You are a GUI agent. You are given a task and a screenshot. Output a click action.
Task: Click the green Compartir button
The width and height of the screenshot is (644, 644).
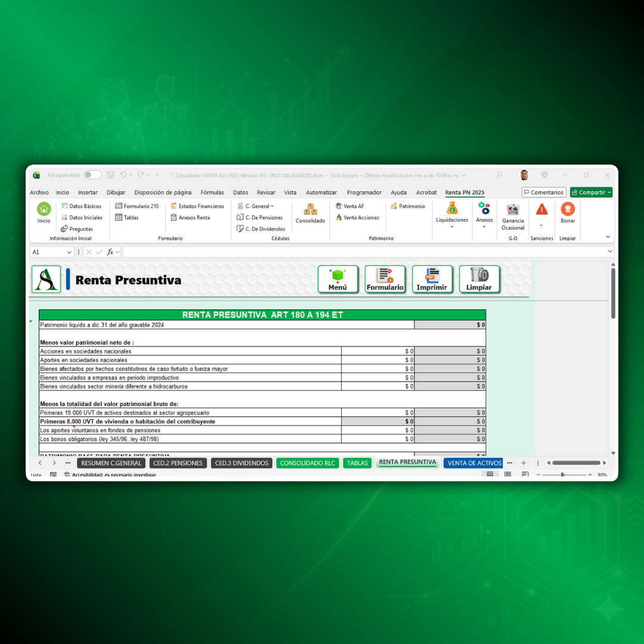tap(590, 193)
